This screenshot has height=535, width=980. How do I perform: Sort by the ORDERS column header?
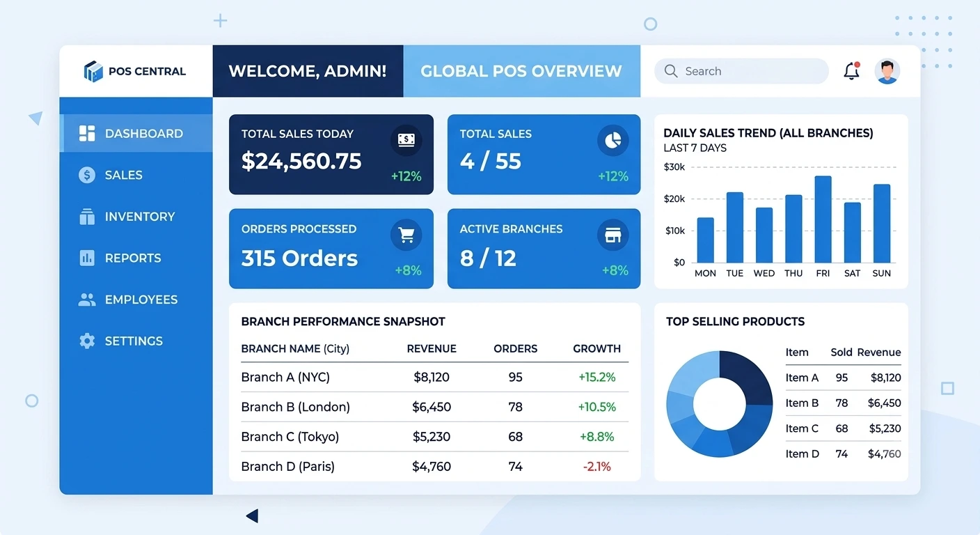pos(516,348)
